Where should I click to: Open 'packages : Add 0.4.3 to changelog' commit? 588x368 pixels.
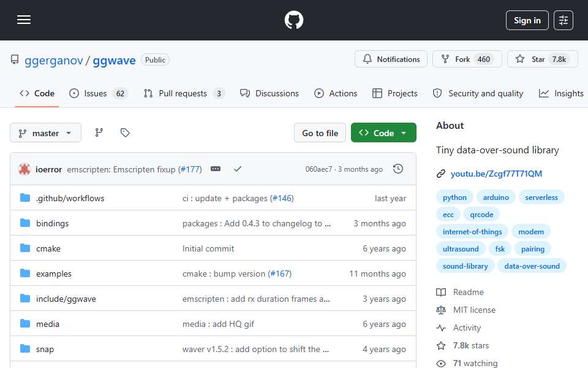click(257, 223)
